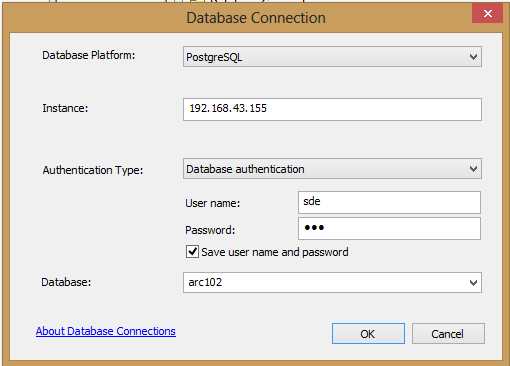Image resolution: width=510 pixels, height=366 pixels.
Task: Open the Database Platform dropdown
Action: [332, 57]
